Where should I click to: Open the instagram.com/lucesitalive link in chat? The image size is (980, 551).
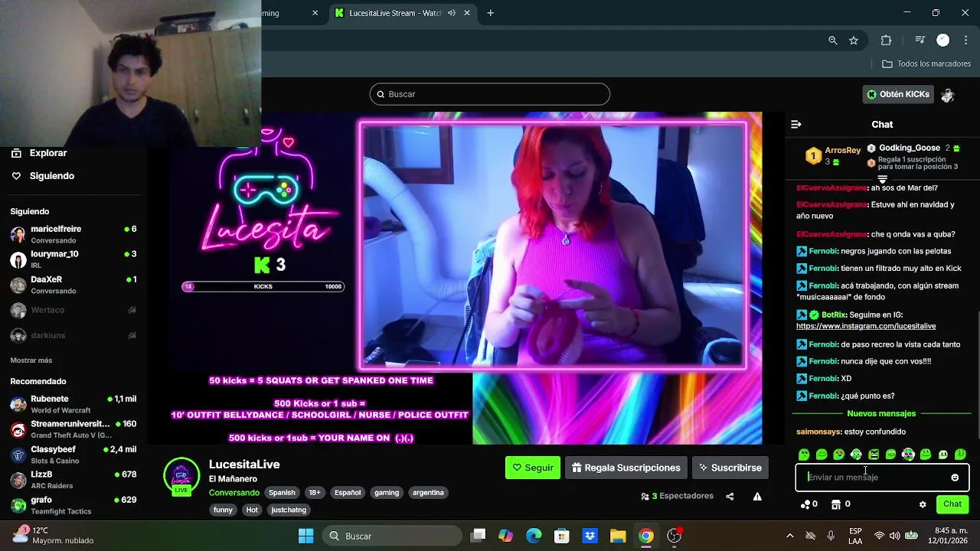click(x=866, y=326)
